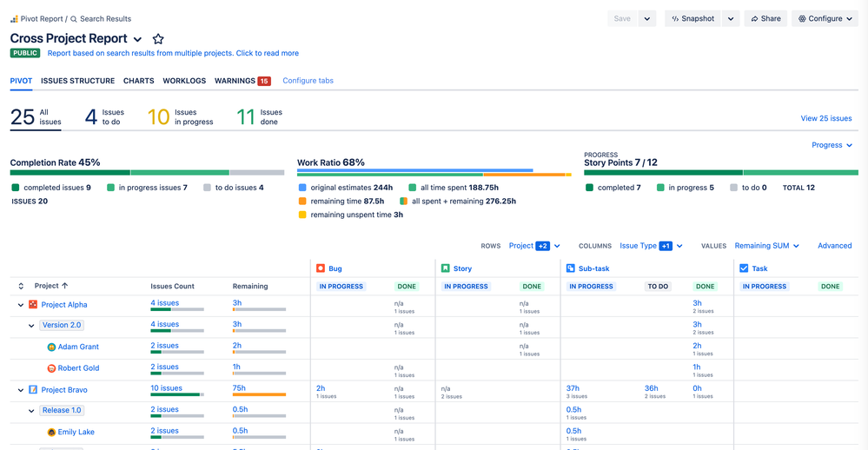Screen dimensions: 868x450
Task: Open the Save options dropdown arrow
Action: click(647, 18)
